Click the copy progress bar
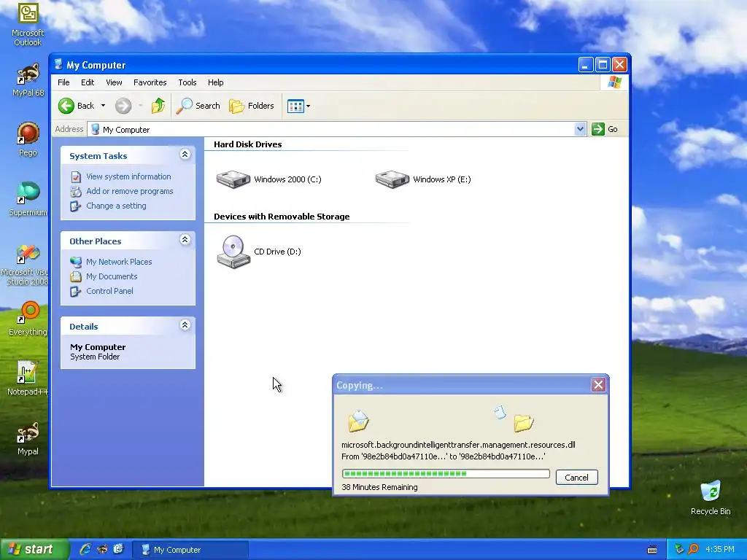This screenshot has width=747, height=560. (446, 474)
